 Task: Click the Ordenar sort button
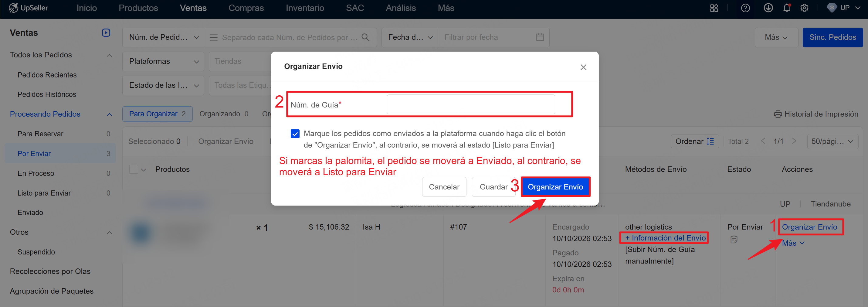click(694, 141)
